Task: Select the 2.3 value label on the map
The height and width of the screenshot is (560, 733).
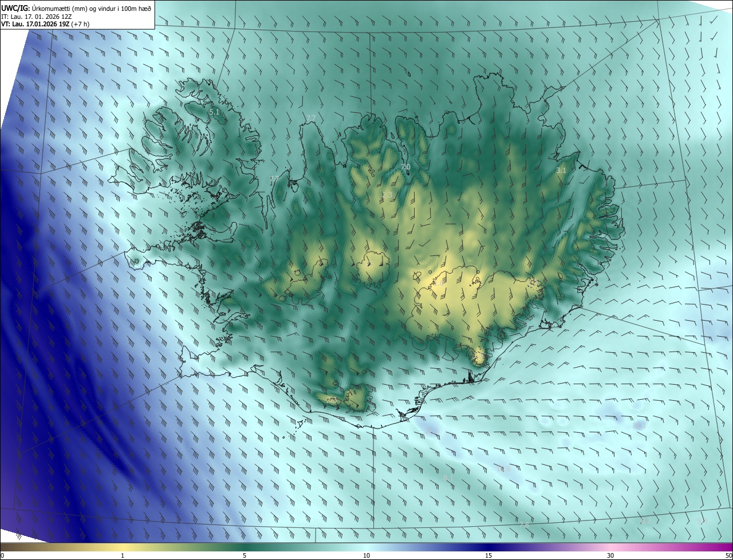Action: 387,195
